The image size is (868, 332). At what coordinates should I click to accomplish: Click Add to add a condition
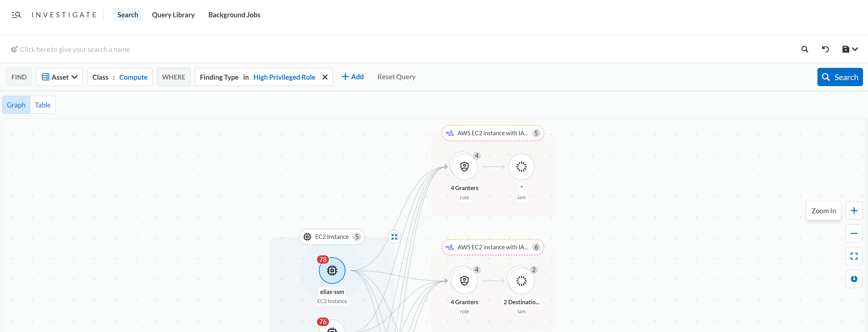[352, 77]
